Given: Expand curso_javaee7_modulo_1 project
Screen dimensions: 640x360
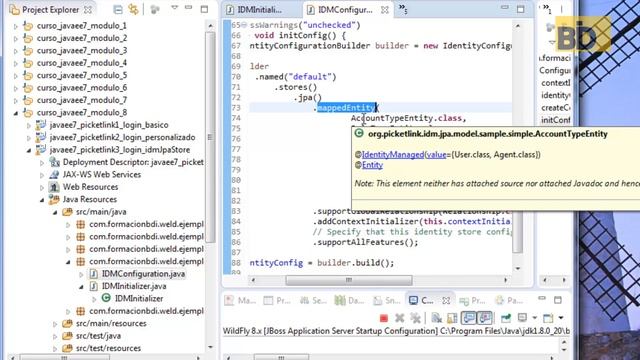Looking at the screenshot, I should click(16, 26).
